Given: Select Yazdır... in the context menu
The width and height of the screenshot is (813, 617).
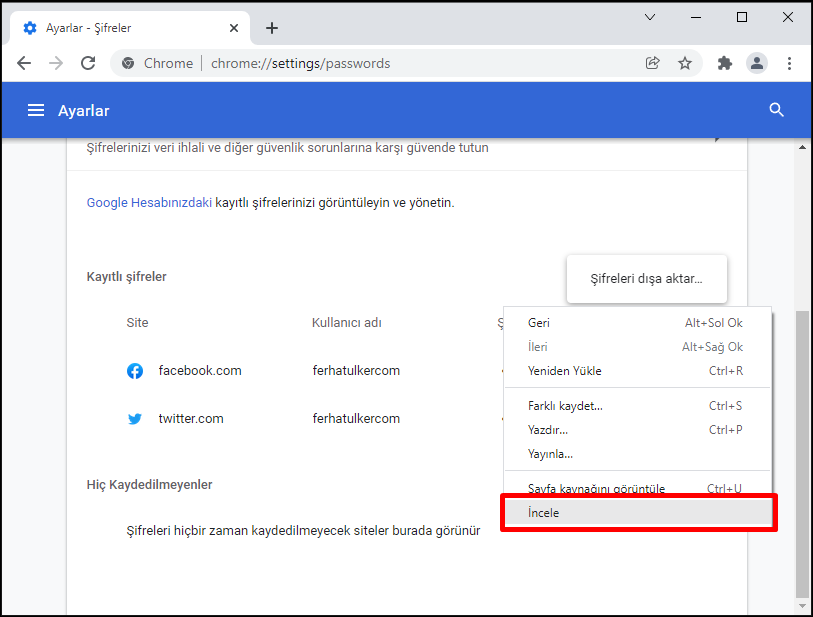Looking at the screenshot, I should click(638, 430).
